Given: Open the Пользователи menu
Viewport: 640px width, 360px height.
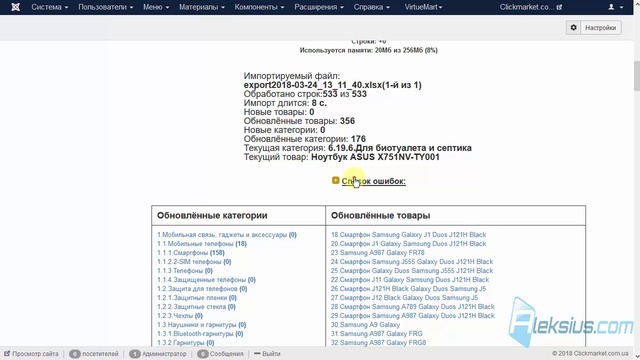Looking at the screenshot, I should [x=105, y=7].
